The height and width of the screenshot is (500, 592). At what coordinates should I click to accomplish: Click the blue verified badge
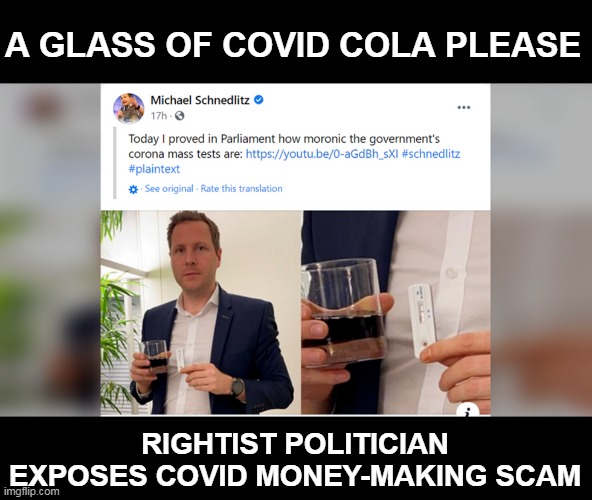259,100
